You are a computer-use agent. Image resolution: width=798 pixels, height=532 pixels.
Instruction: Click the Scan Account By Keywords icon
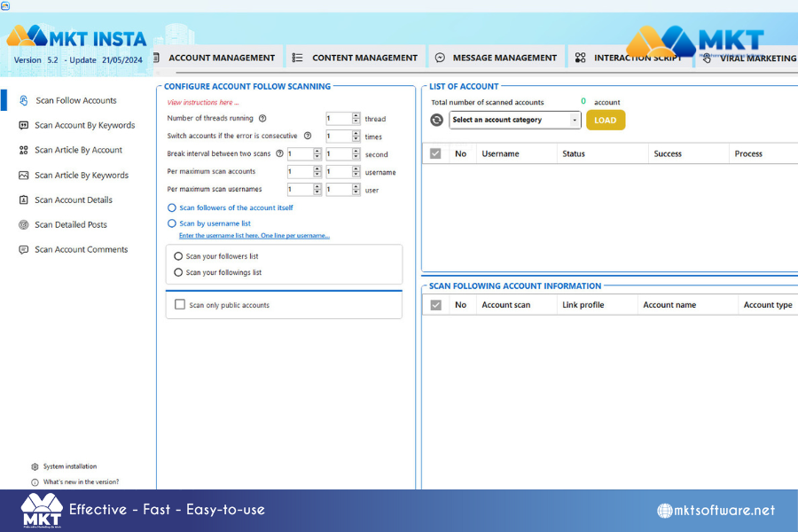[x=23, y=125]
